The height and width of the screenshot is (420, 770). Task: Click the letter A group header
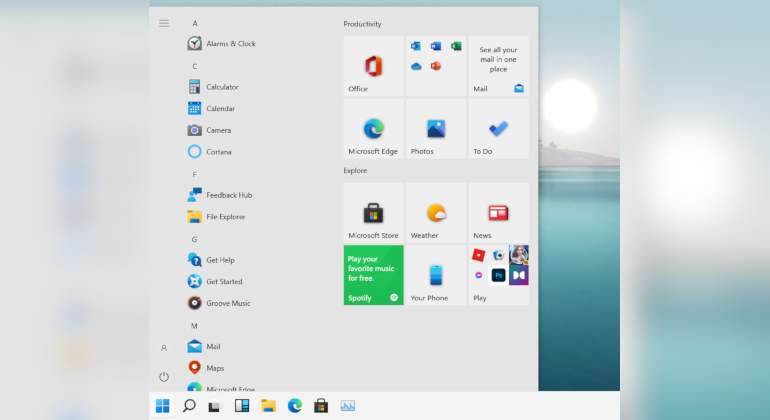(x=195, y=24)
